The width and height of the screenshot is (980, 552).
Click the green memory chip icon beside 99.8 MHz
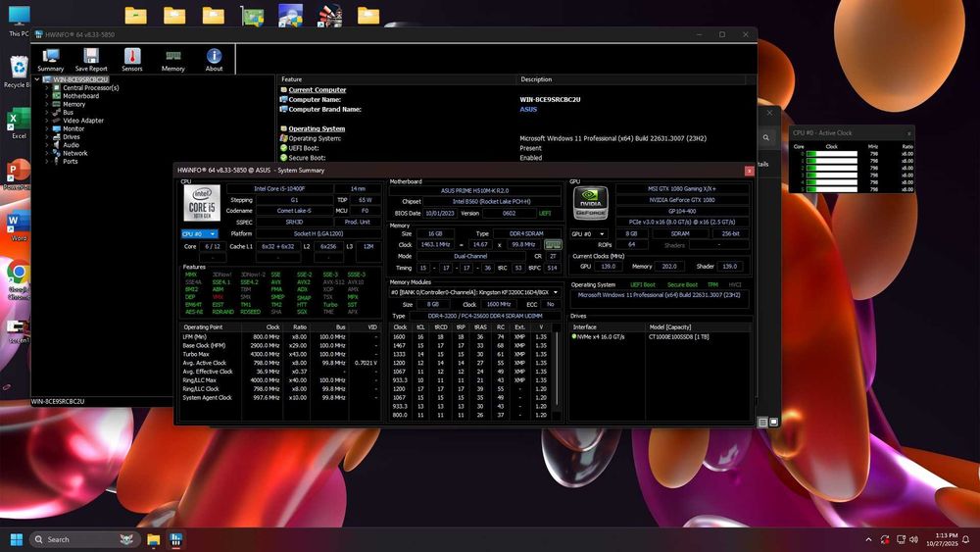[553, 244]
